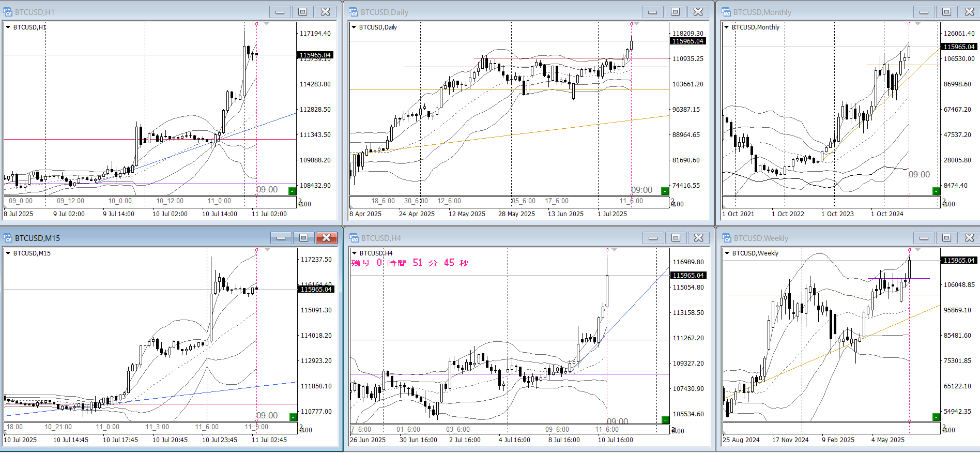This screenshot has height=453, width=980.
Task: Click the 115965.04 price tag on the Weekly chart
Action: click(959, 260)
